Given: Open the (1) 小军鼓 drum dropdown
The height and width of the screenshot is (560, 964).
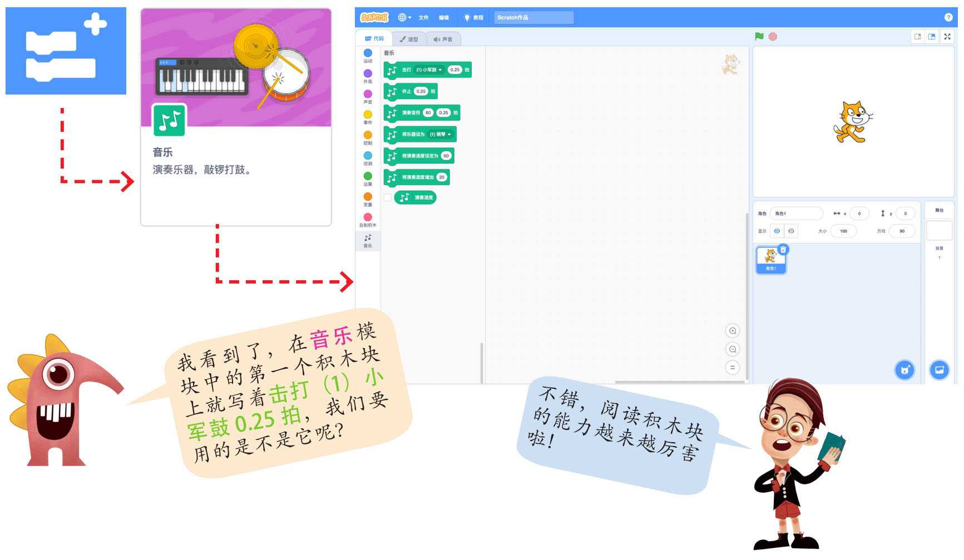Looking at the screenshot, I should click(429, 70).
